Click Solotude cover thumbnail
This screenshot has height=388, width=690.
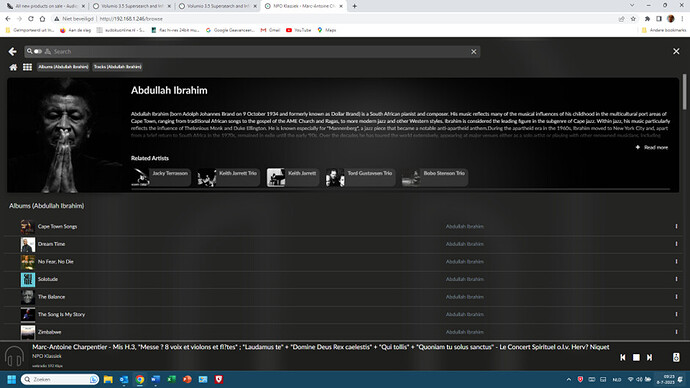click(28, 279)
